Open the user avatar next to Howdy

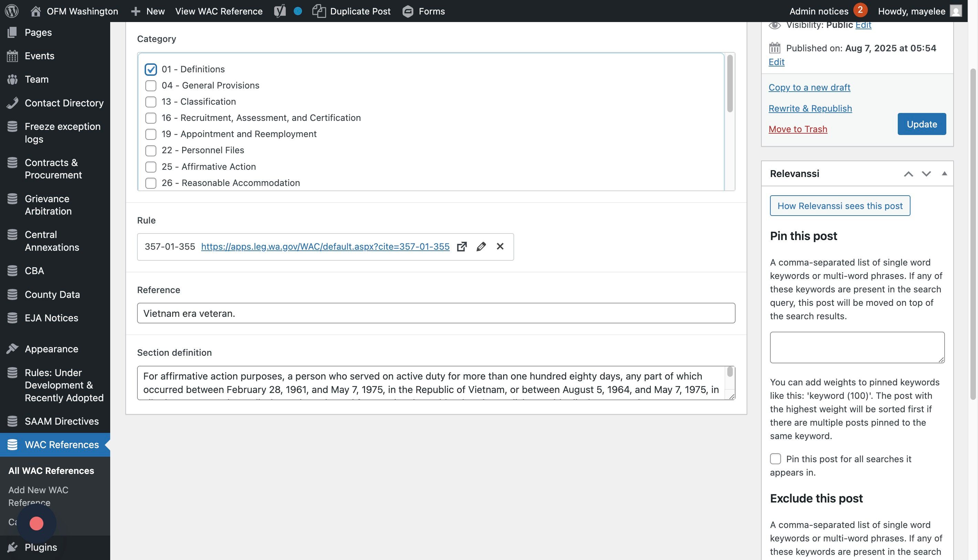(x=956, y=11)
